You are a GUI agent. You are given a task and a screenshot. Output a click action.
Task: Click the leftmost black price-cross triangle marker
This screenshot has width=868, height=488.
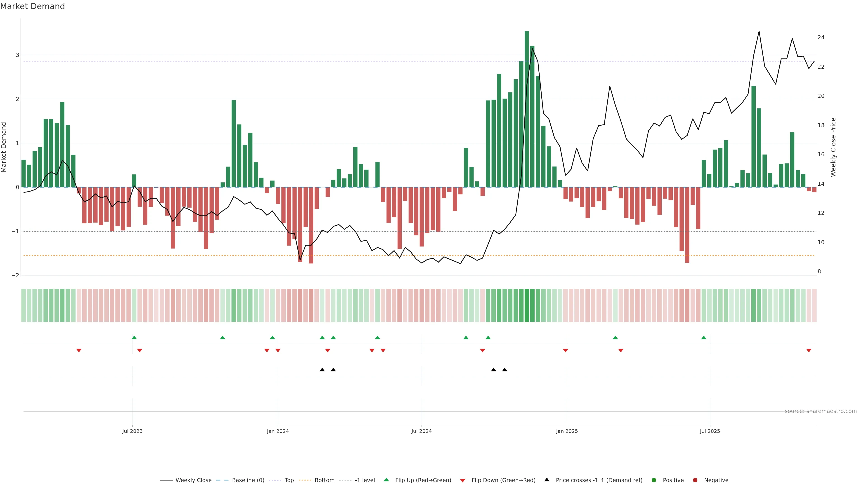coord(322,370)
